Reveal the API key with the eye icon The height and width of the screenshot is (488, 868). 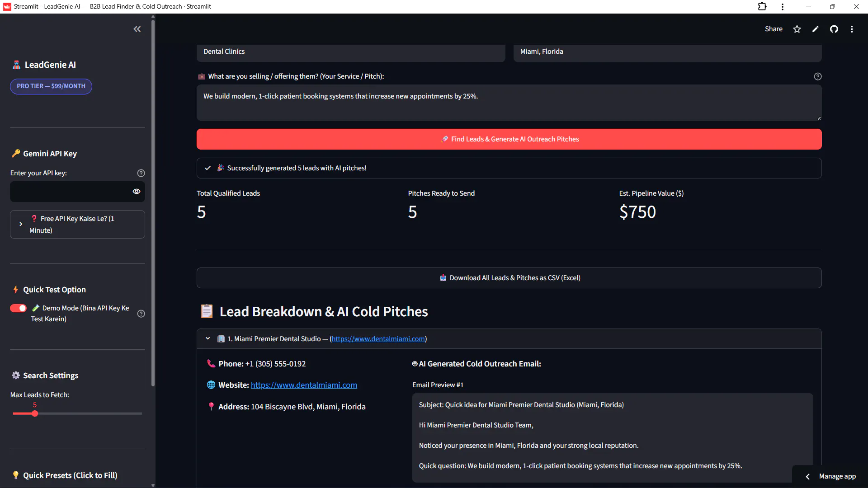tap(137, 192)
